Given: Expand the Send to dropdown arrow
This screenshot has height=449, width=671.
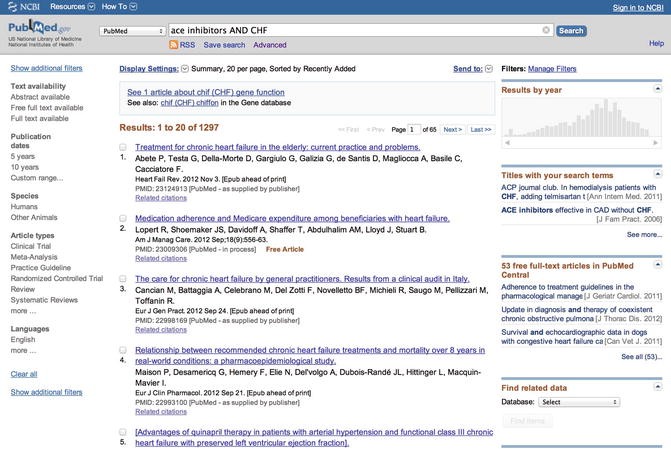Looking at the screenshot, I should point(489,68).
